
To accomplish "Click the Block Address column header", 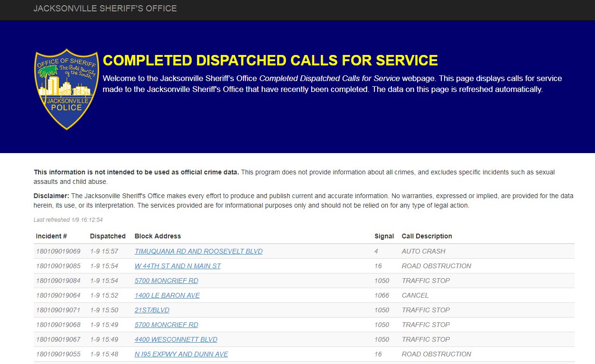I will [x=158, y=236].
